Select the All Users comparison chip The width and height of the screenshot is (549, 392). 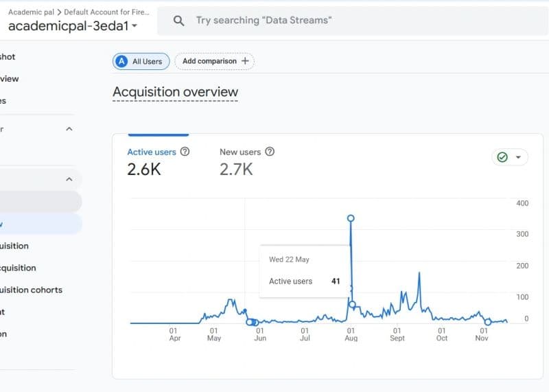pyautogui.click(x=141, y=61)
